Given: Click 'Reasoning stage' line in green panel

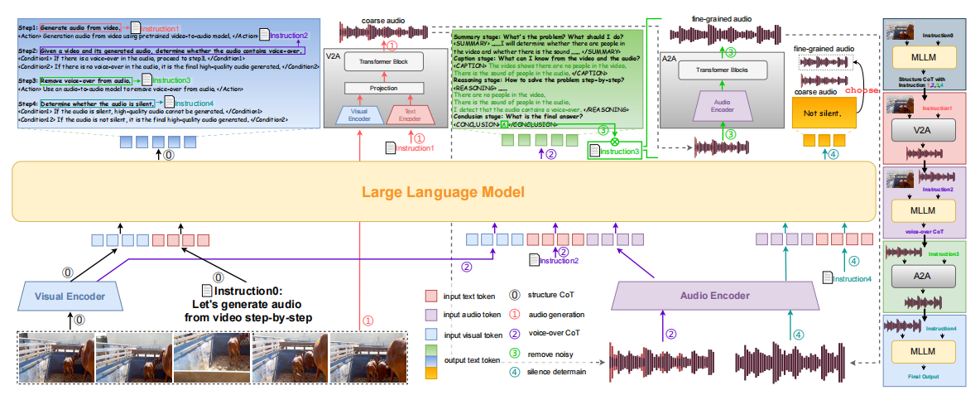Looking at the screenshot, I should [x=539, y=80].
